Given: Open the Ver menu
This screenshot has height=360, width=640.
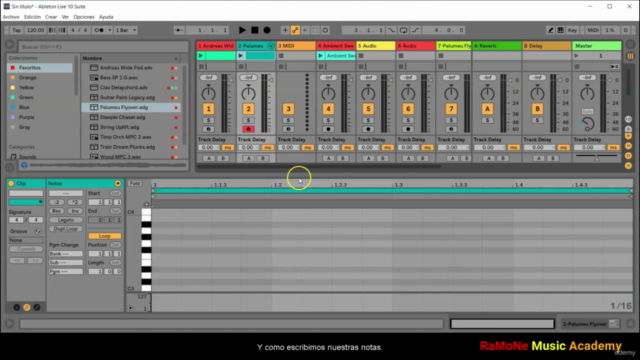Looking at the screenshot, I should pyautogui.click(x=65, y=17).
